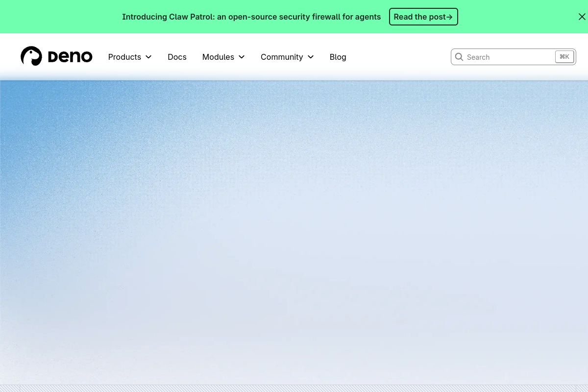The height and width of the screenshot is (392, 588).
Task: Expand the Modules chevron arrow
Action: pos(242,57)
